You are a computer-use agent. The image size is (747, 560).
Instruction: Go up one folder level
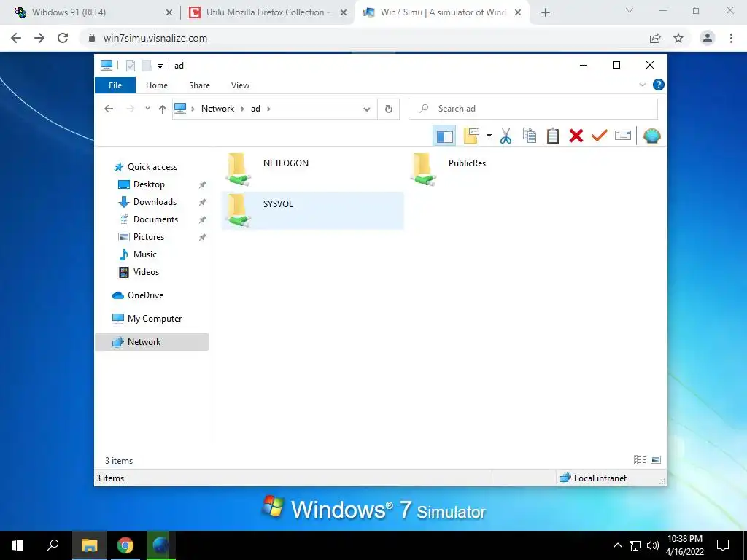point(163,109)
